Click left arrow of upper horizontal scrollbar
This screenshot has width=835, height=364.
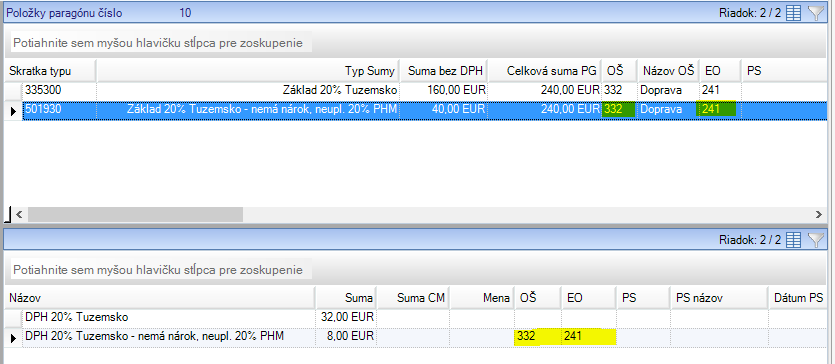pyautogui.click(x=19, y=214)
